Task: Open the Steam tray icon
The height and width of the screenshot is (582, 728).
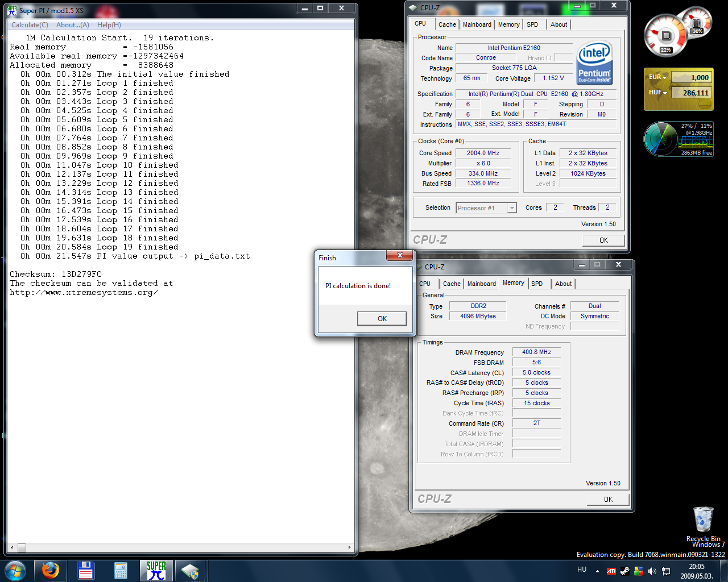Action: pos(625,571)
